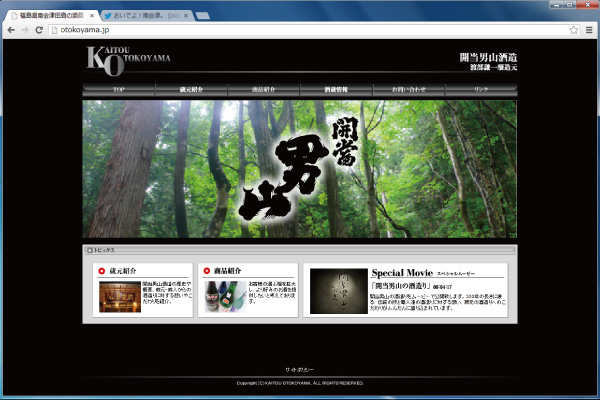
Task: Open the Chrome hamburger menu
Action: (589, 30)
